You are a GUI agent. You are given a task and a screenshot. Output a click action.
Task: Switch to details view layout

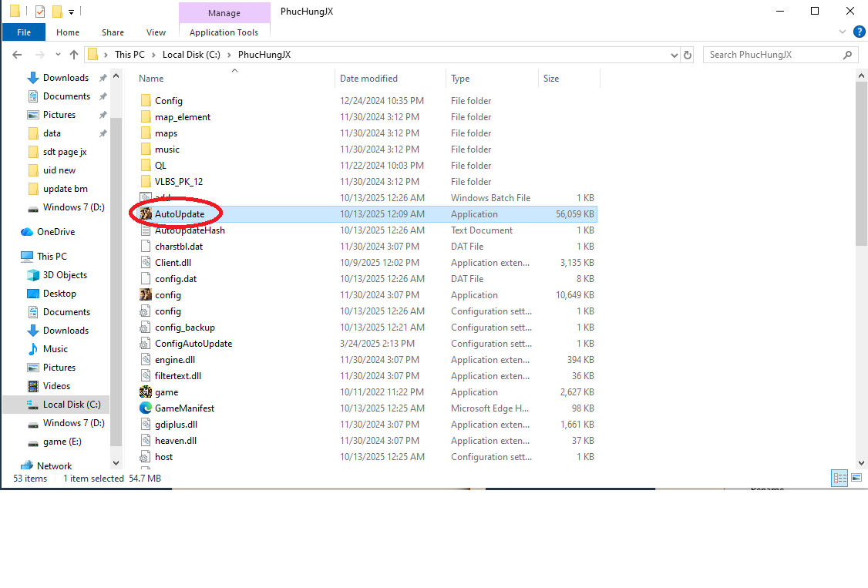coord(839,479)
